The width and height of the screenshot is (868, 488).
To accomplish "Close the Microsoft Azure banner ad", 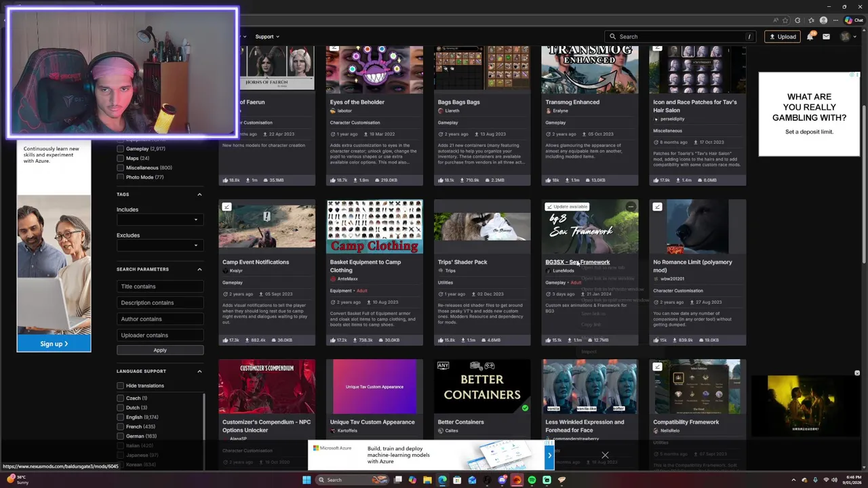I will click(x=605, y=455).
